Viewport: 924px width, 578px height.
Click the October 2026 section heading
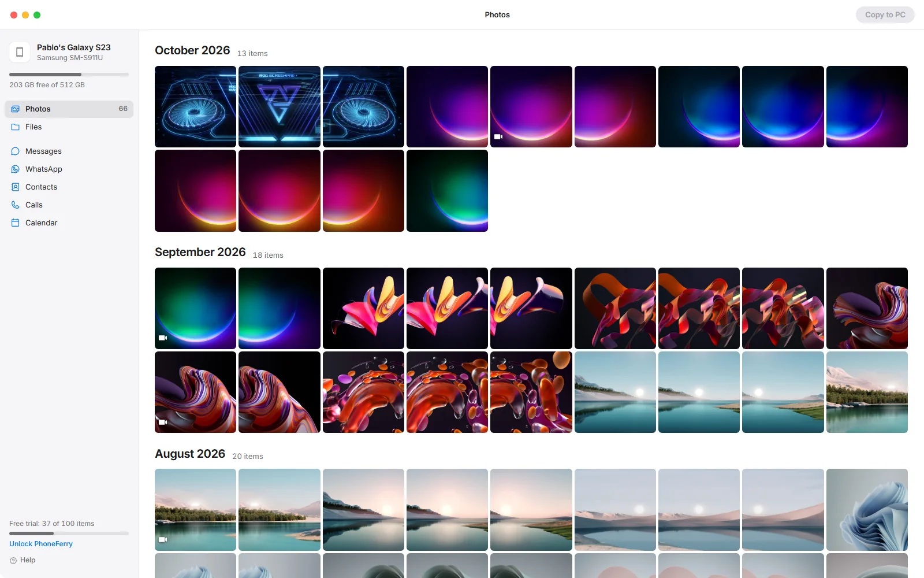click(192, 51)
